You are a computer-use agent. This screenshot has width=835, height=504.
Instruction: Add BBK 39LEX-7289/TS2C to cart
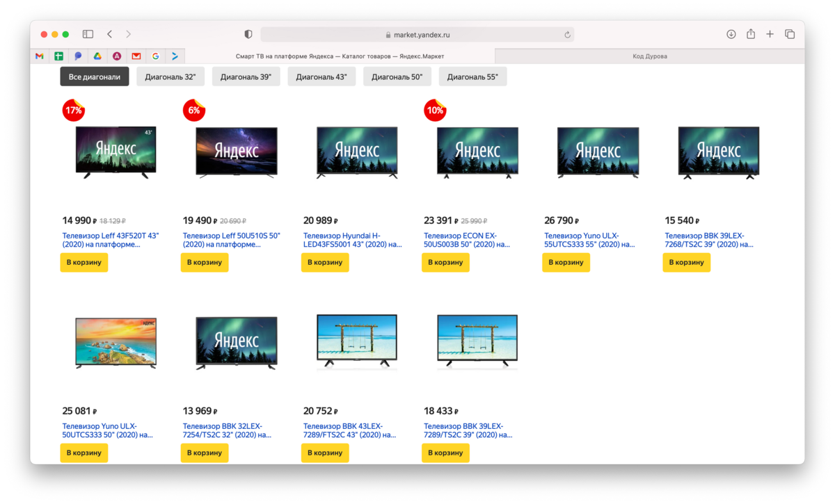pyautogui.click(x=445, y=453)
